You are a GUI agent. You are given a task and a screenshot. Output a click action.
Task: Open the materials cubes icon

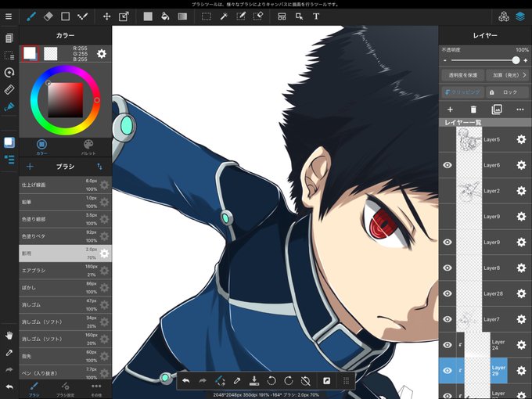click(504, 16)
